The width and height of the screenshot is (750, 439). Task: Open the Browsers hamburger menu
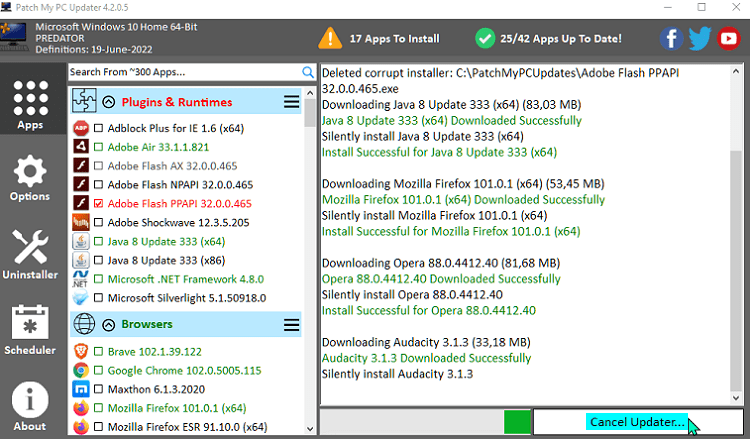(291, 325)
